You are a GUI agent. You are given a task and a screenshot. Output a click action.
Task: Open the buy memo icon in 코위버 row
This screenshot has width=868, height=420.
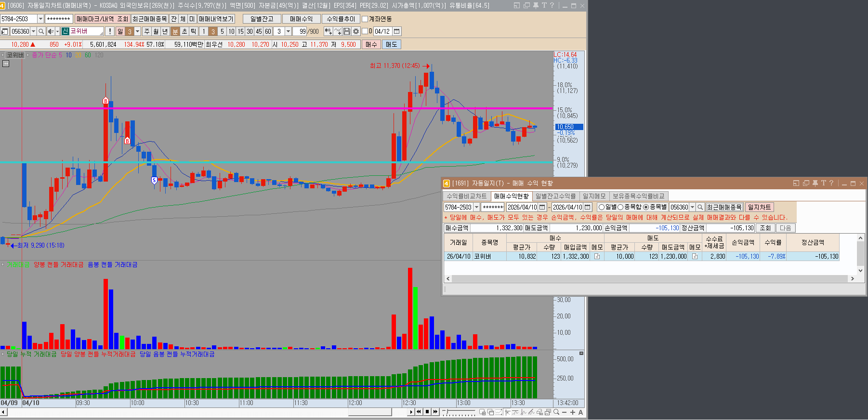(597, 257)
